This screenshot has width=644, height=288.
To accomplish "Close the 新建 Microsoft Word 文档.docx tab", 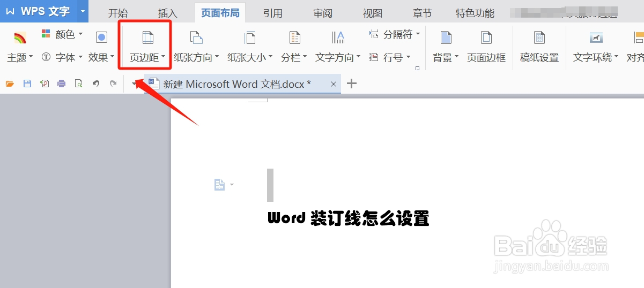I will 334,84.
